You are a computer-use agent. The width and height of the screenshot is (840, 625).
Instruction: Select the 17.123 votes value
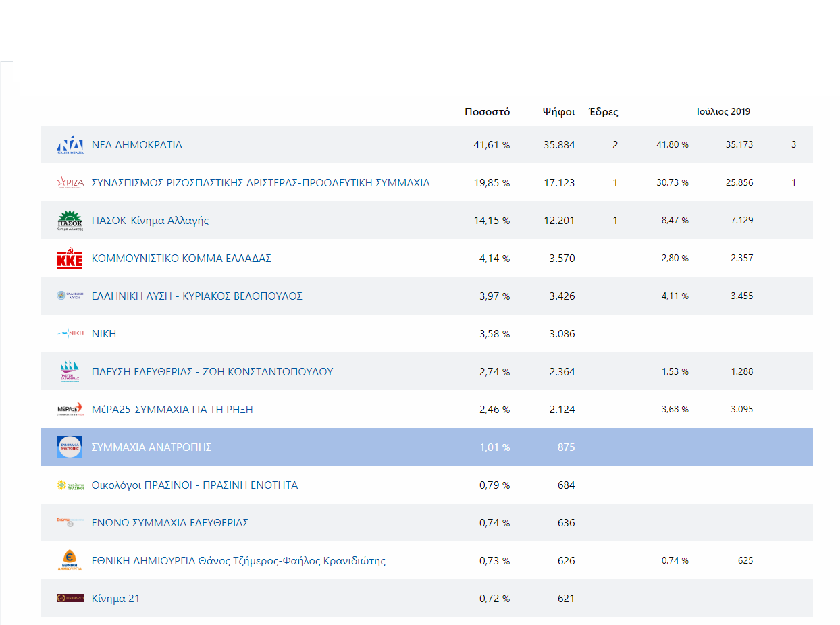coord(560,183)
